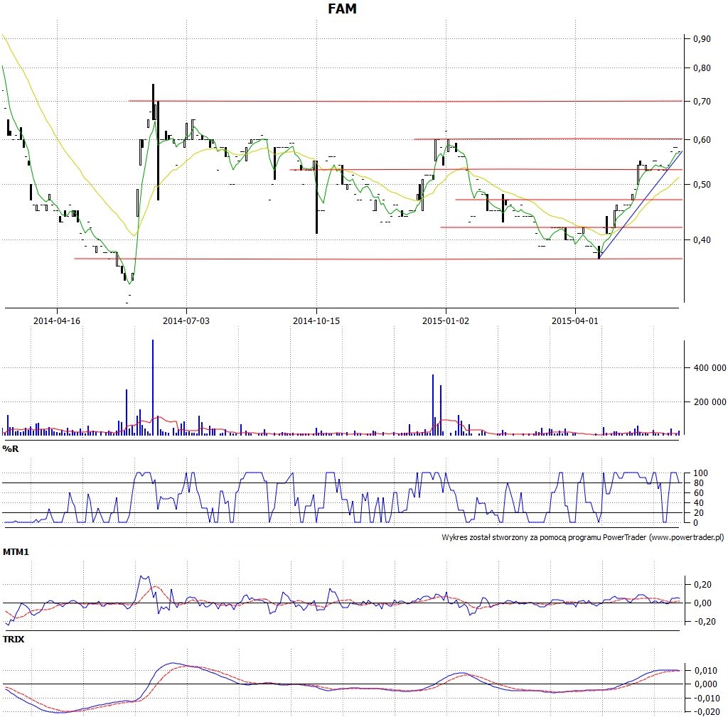Click the %R axis value 80
728x717 pixels.
698,483
